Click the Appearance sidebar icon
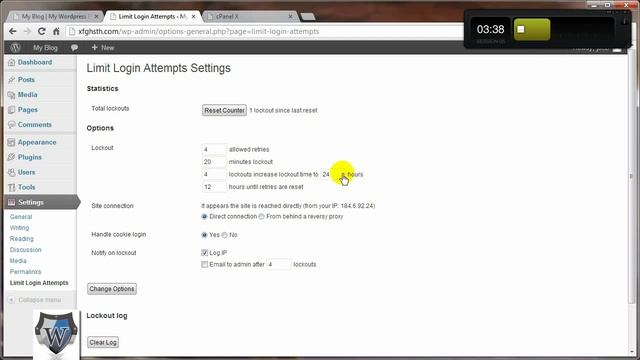640x360 pixels. [x=11, y=142]
